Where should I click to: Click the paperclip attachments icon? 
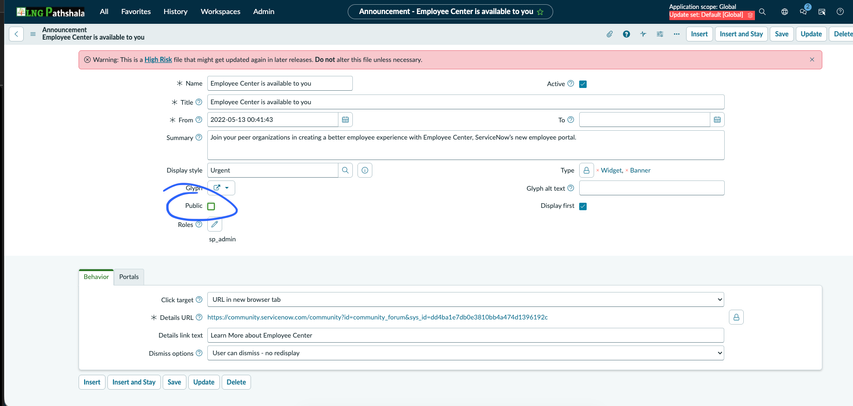coord(610,34)
